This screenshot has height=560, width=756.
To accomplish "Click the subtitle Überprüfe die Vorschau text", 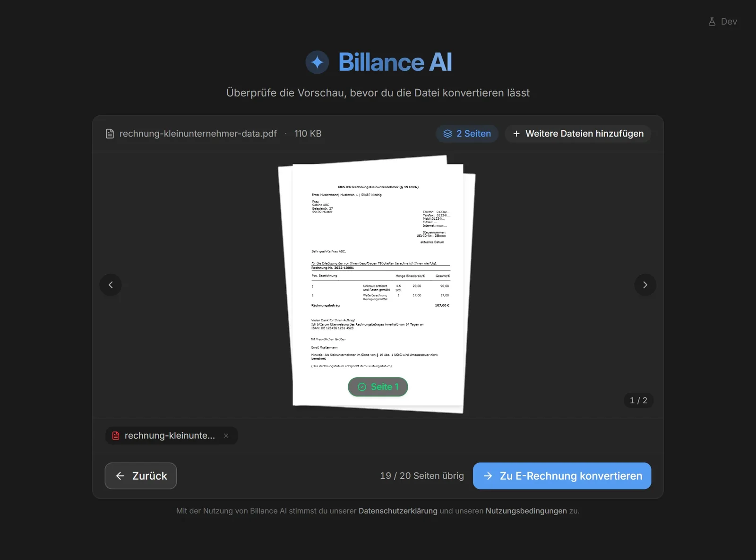I will (378, 93).
